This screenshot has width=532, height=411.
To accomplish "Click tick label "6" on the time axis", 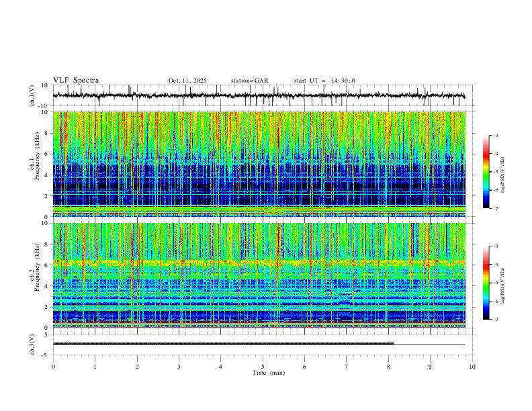I will (x=304, y=367).
